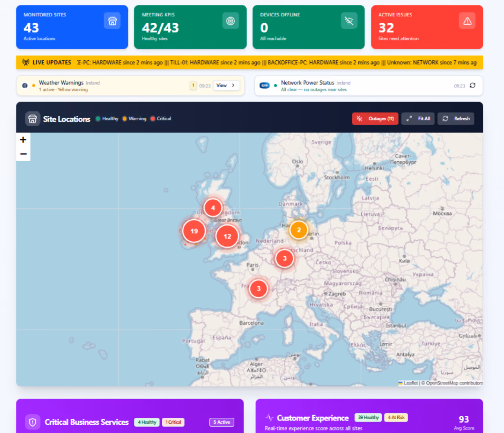Click the 4 Healthy services badge

tap(147, 422)
